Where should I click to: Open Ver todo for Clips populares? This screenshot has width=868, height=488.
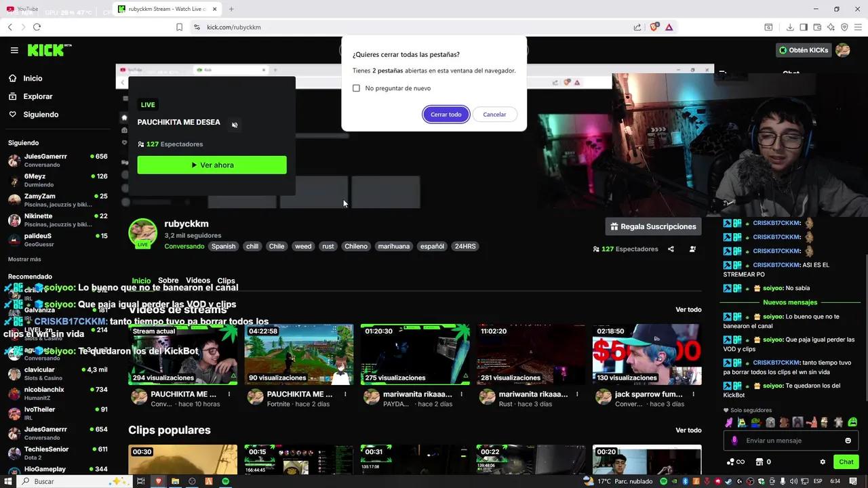(688, 430)
